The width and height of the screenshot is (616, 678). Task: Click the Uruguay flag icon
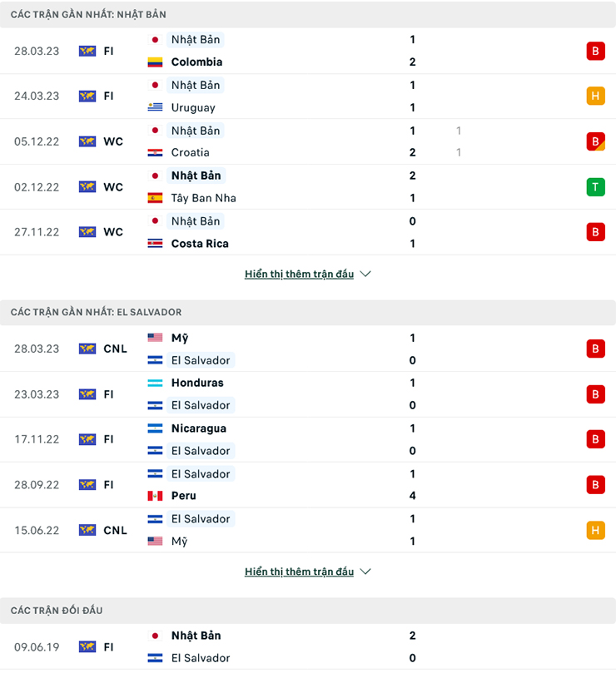point(155,107)
